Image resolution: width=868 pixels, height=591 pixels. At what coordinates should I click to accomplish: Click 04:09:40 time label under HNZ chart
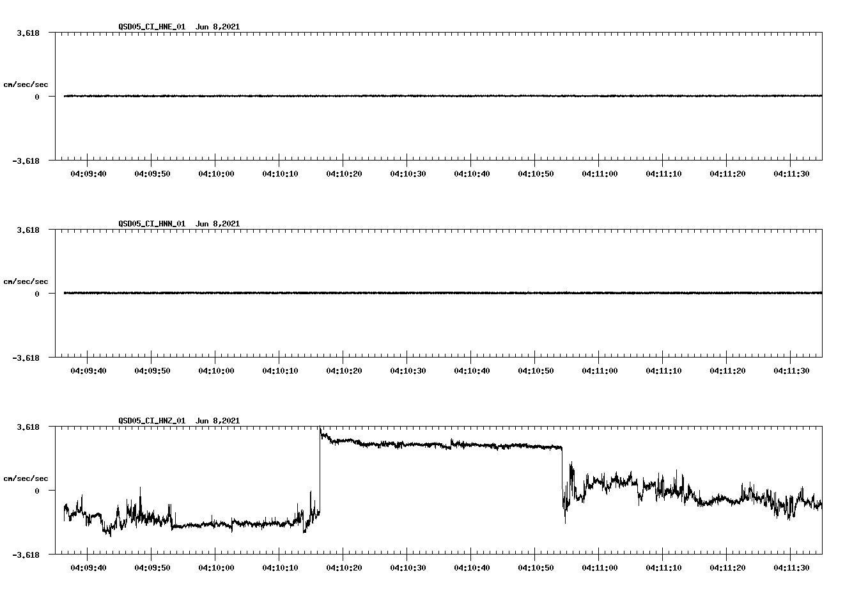pyautogui.click(x=88, y=568)
